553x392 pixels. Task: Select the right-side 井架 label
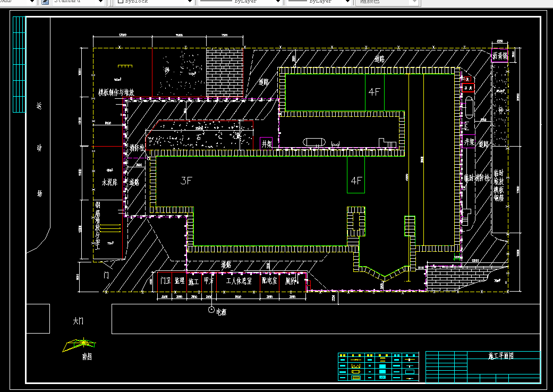click(x=469, y=142)
